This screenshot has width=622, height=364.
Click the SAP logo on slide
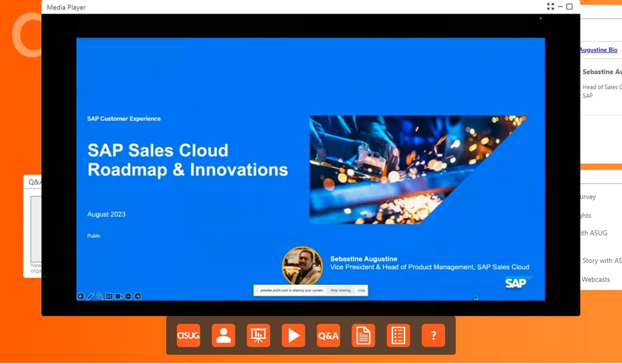coord(518,282)
